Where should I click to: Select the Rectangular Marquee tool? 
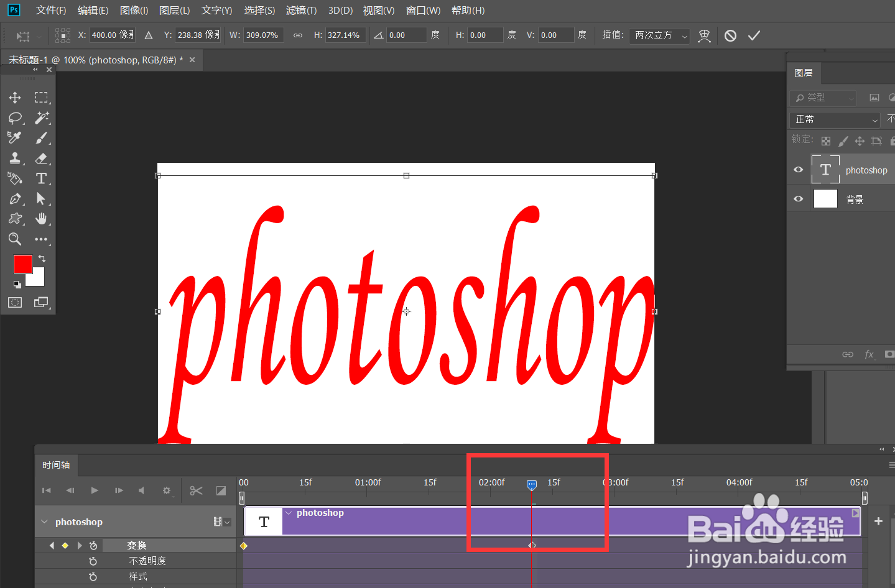(41, 98)
